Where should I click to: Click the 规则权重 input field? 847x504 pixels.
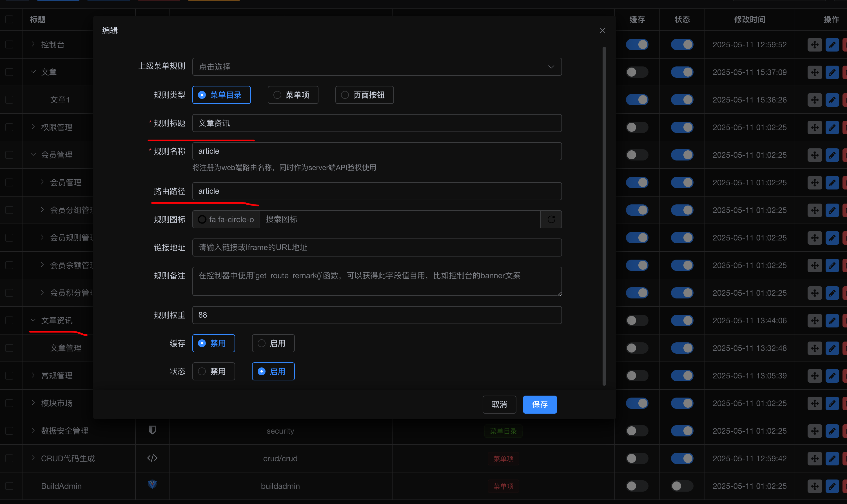pyautogui.click(x=377, y=315)
